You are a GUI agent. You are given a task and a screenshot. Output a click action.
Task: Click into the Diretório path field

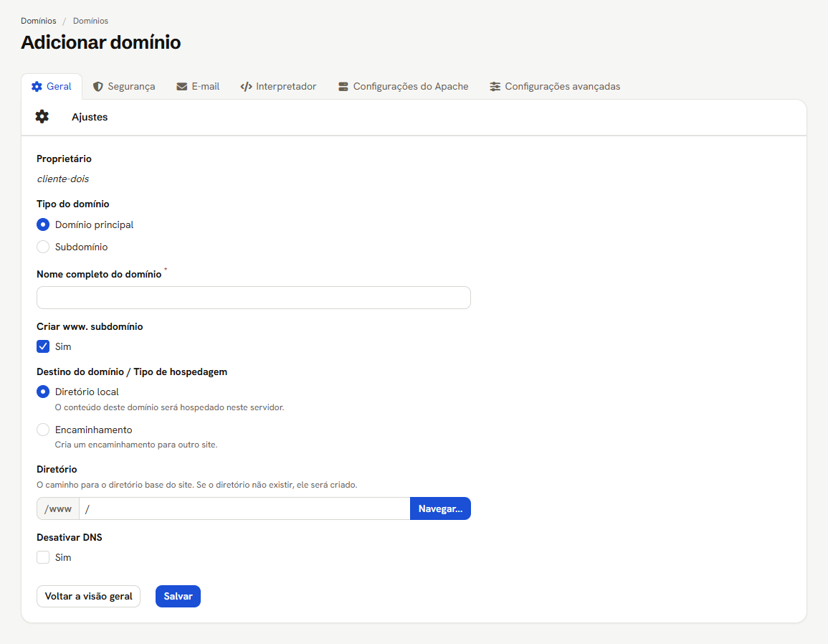click(x=244, y=508)
